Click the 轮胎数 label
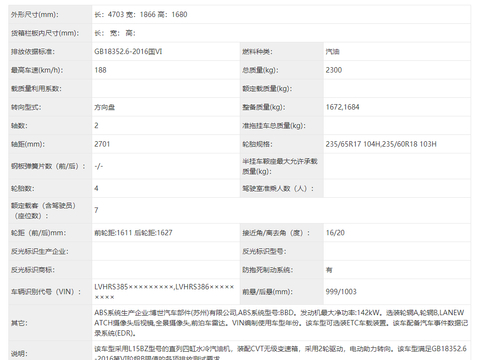Screen dimensions: 480x360 click(x=23, y=188)
